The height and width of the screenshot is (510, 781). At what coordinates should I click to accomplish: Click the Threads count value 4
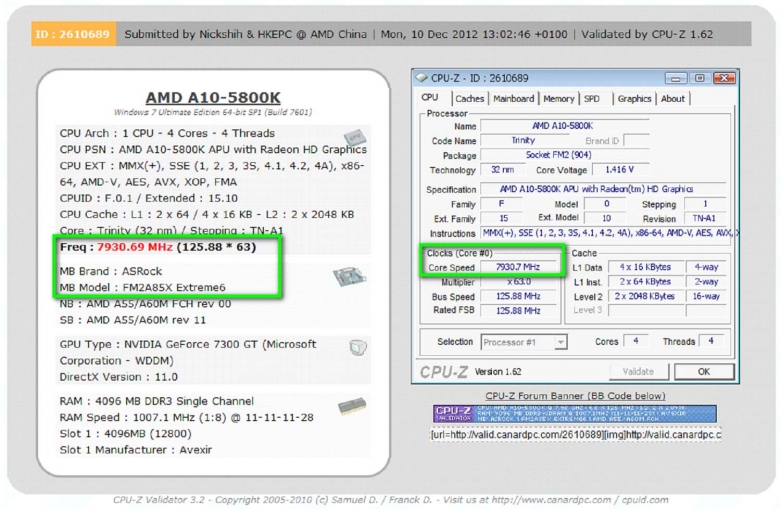click(x=711, y=341)
